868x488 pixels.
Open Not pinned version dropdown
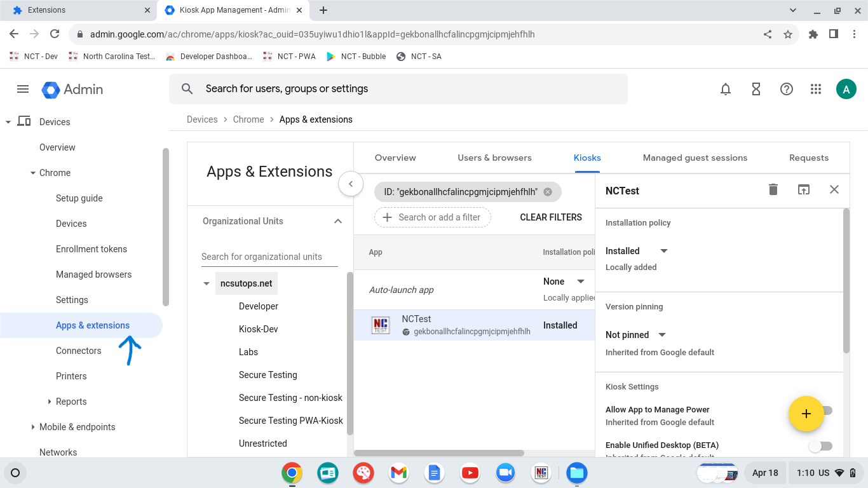pos(636,335)
